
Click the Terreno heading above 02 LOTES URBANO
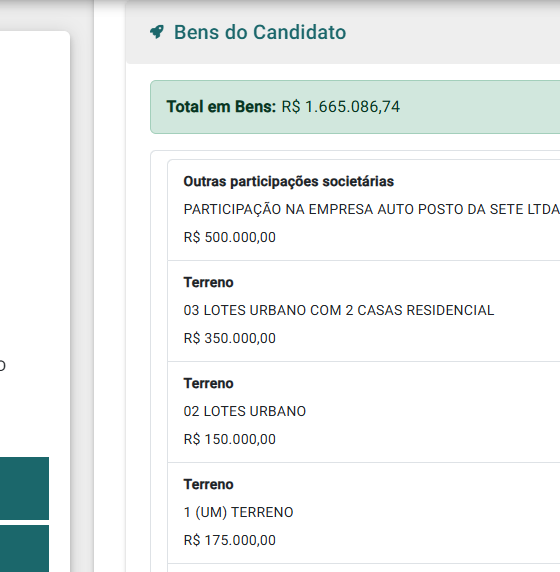click(x=208, y=383)
